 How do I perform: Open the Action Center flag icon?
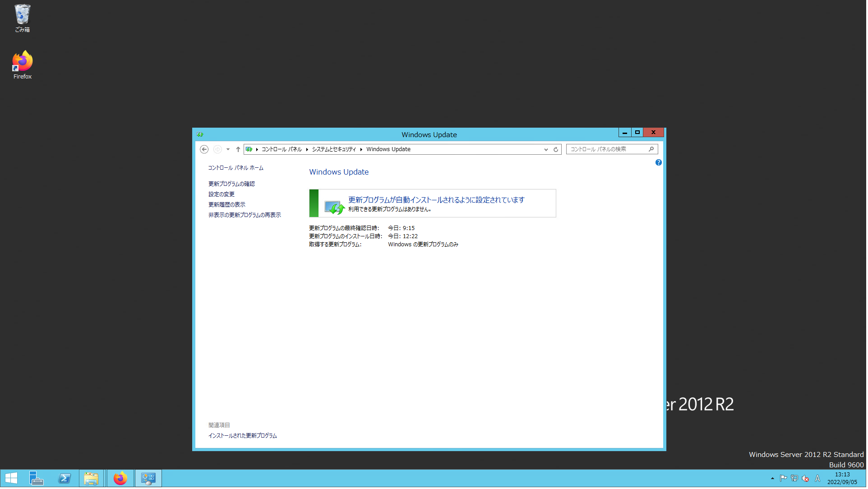785,480
